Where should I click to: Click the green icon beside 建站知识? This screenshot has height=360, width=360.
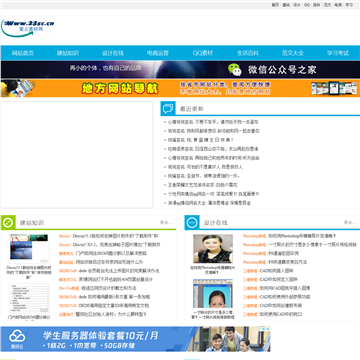(x=8, y=222)
